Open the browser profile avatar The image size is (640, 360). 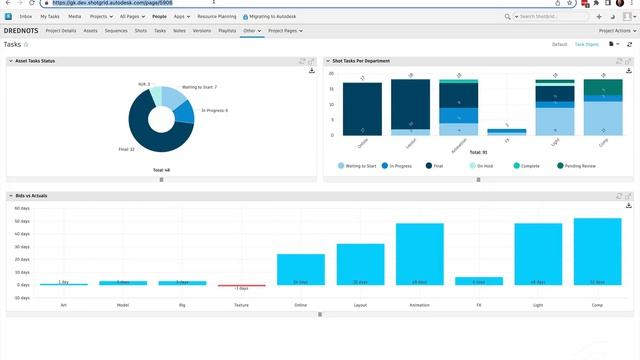620,3
